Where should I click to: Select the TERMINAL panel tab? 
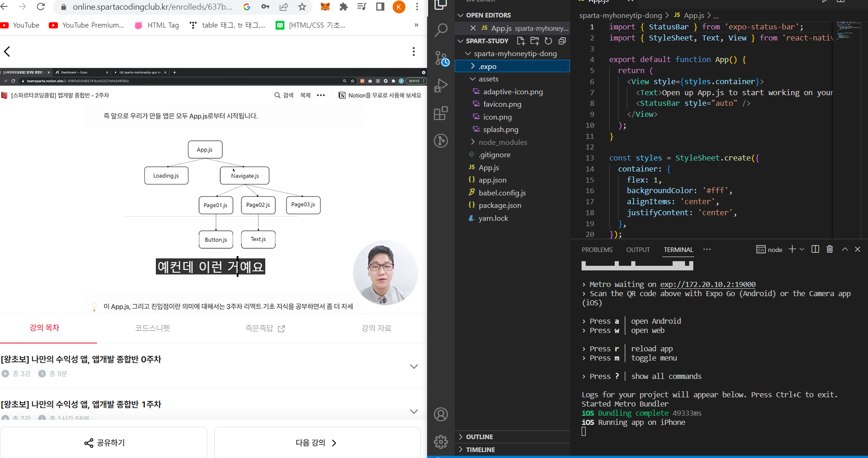(678, 250)
